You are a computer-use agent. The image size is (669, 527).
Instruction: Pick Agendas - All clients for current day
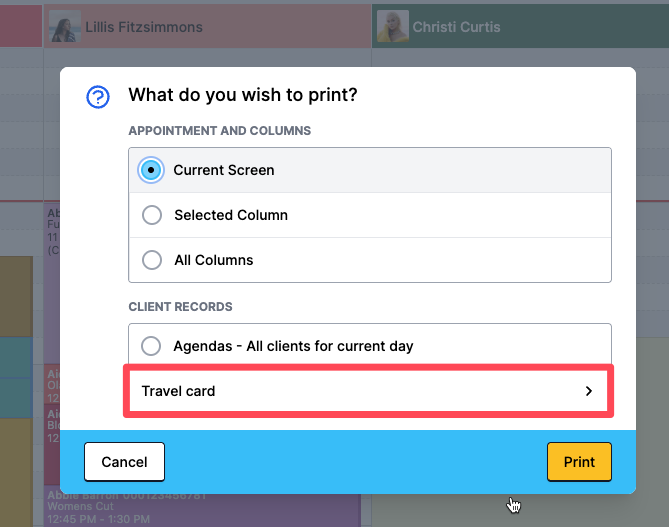152,346
